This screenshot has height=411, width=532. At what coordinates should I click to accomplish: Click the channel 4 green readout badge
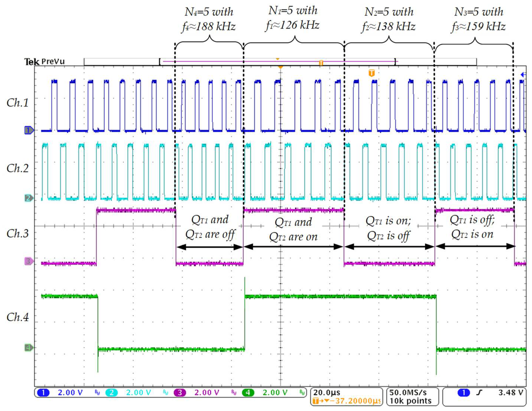coord(248,393)
